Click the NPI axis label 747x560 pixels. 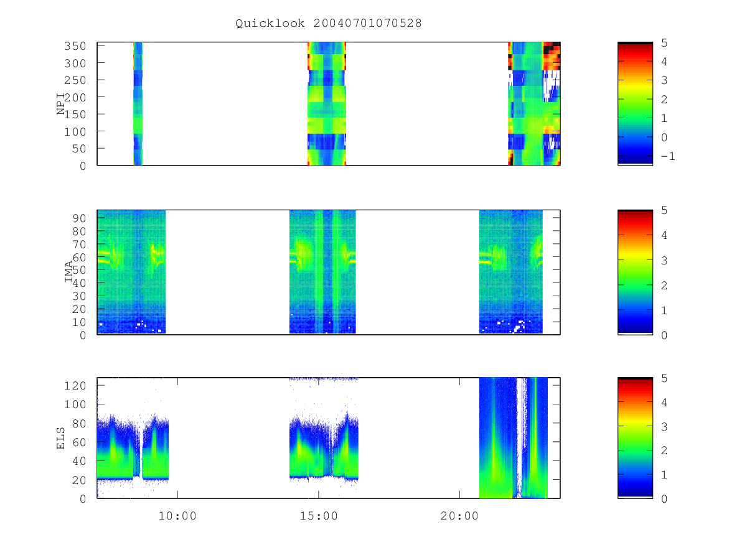[62, 104]
